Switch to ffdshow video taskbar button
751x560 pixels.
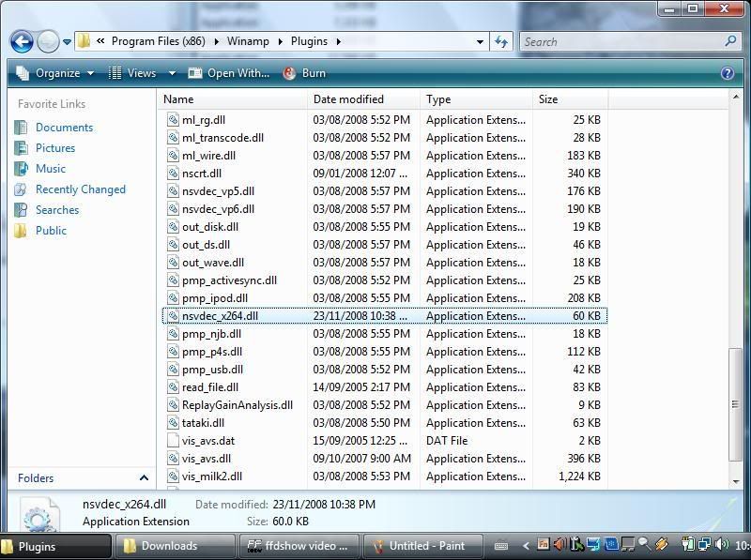coord(299,546)
